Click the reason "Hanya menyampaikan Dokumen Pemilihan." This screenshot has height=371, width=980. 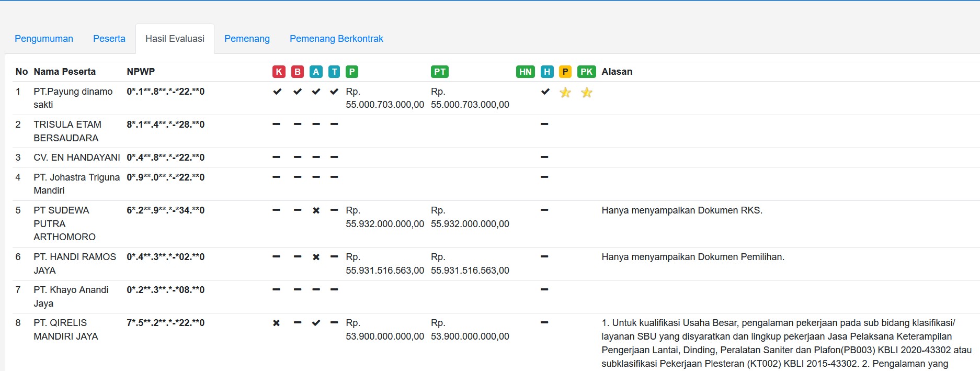(693, 257)
